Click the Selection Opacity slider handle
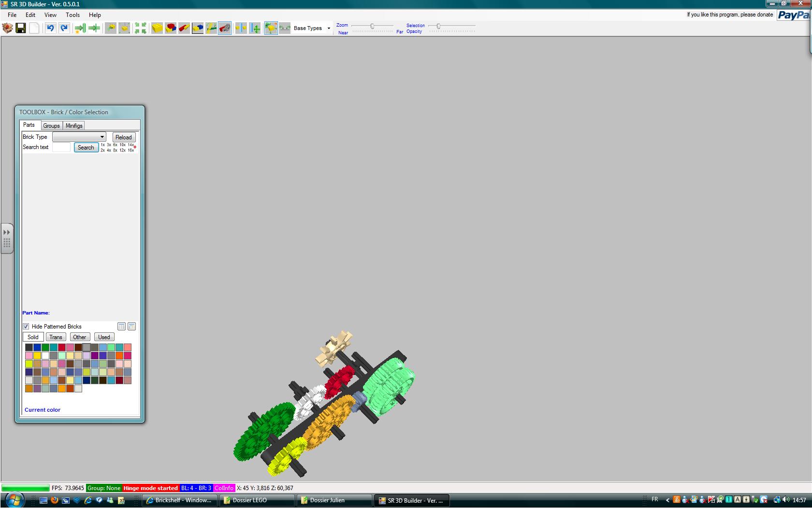Viewport: 812px width, 508px height. [438, 26]
